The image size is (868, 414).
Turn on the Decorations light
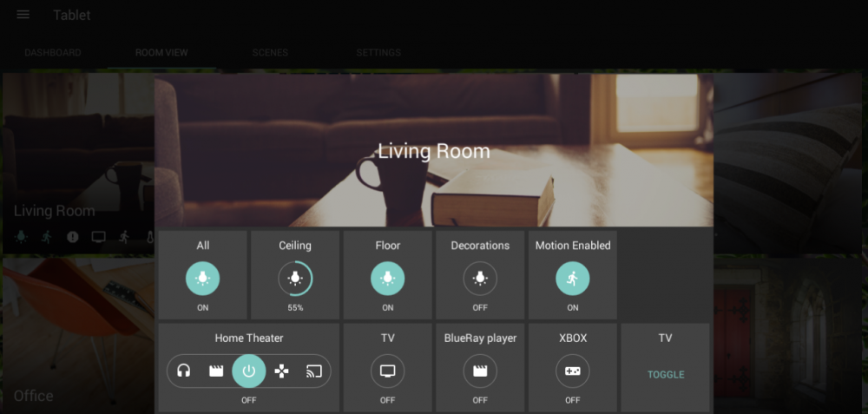click(x=480, y=279)
